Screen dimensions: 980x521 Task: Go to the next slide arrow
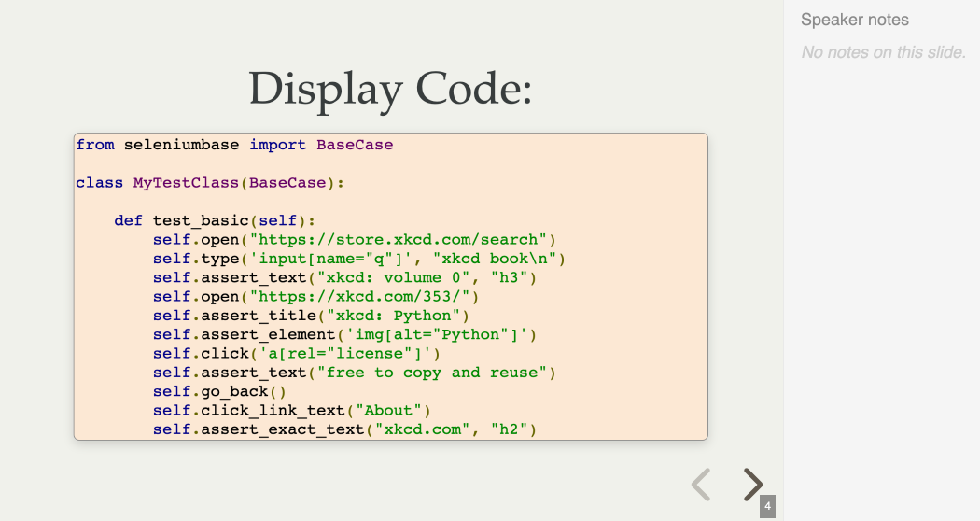753,484
